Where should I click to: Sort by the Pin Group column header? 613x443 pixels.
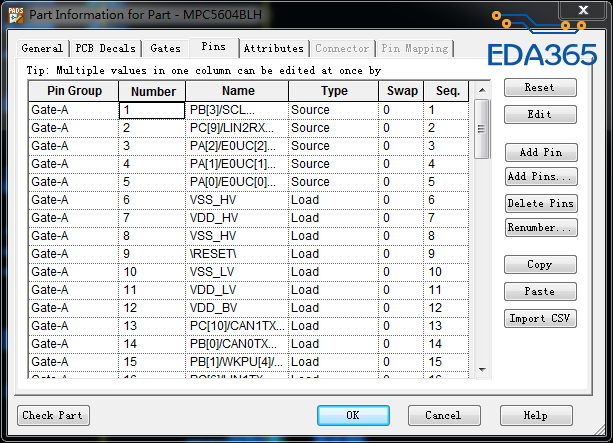tap(74, 91)
